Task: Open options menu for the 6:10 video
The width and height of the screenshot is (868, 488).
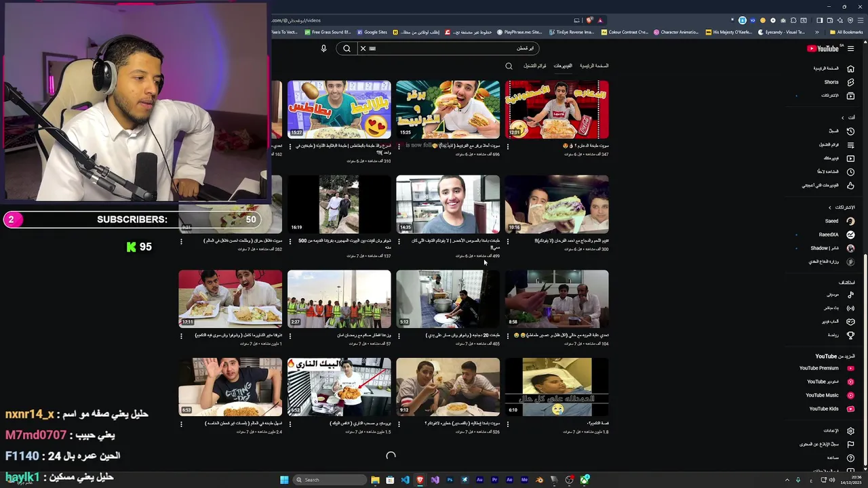Action: pyautogui.click(x=508, y=424)
